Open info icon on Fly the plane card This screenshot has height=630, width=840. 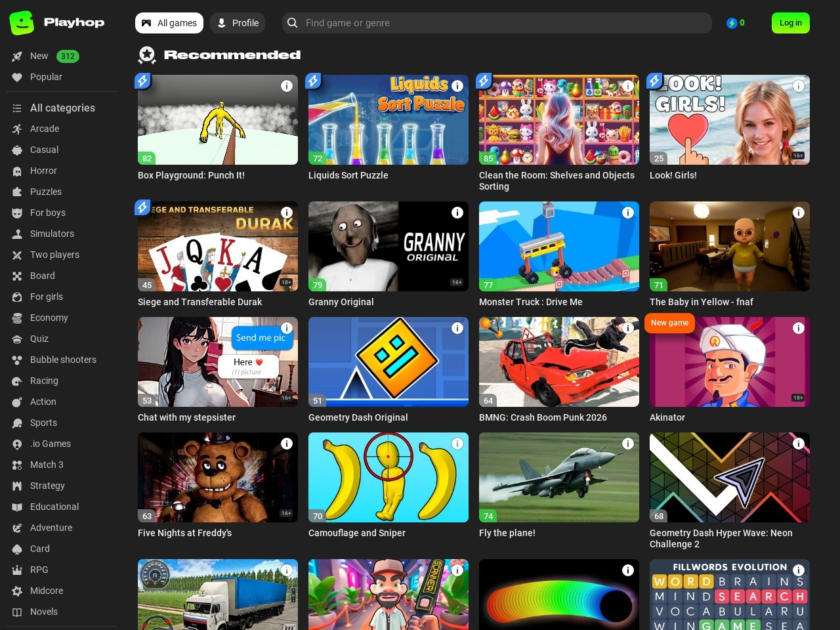point(628,444)
